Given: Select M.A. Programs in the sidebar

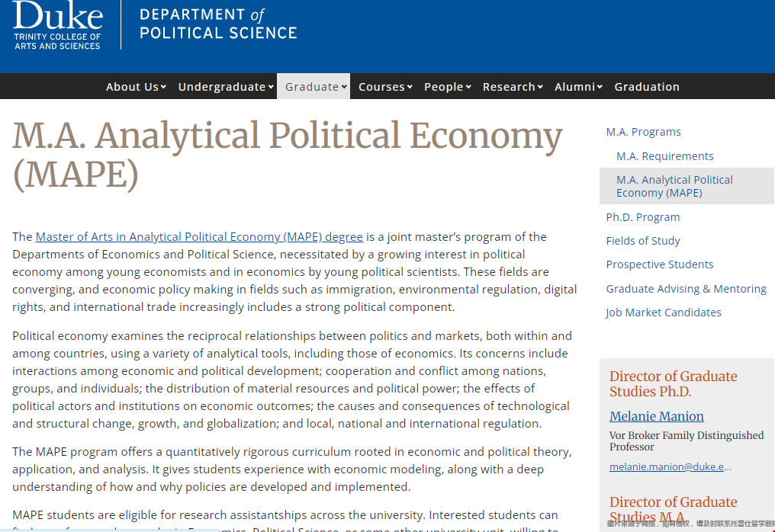Looking at the screenshot, I should coord(643,132).
